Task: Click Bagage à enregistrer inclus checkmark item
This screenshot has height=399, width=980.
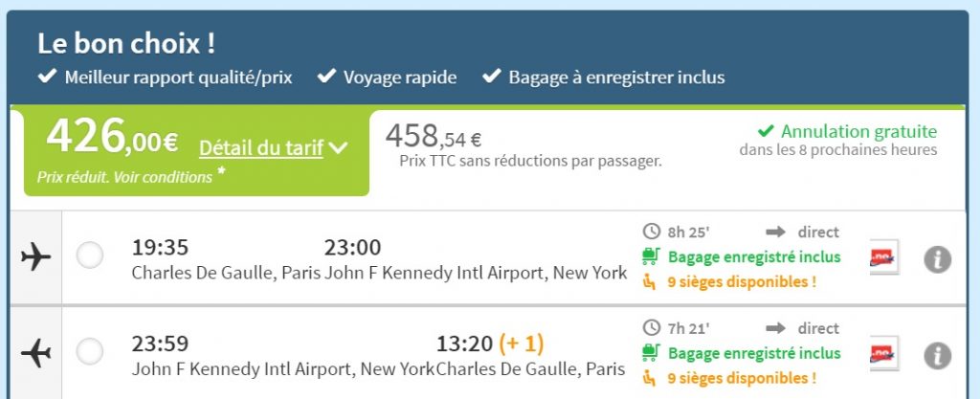Action: pyautogui.click(x=605, y=78)
